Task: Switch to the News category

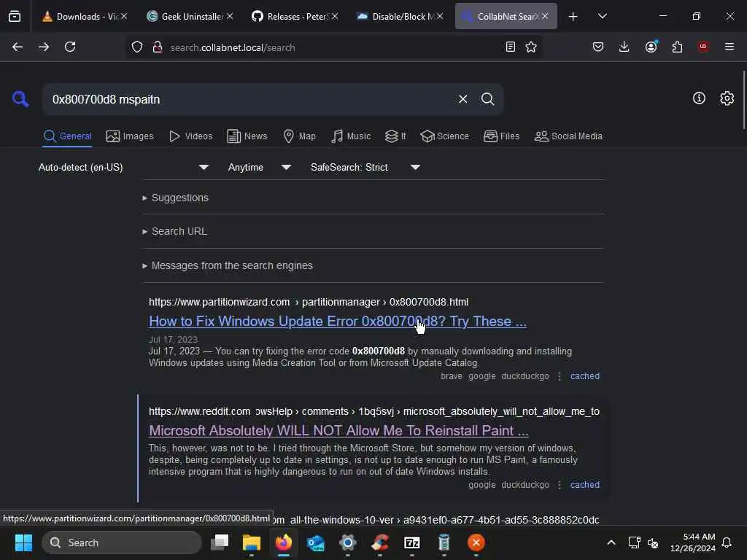Action: click(247, 136)
